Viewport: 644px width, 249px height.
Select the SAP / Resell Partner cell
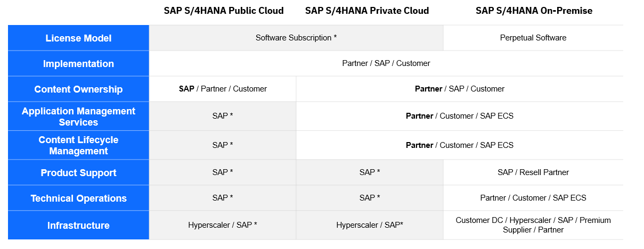[533, 172]
